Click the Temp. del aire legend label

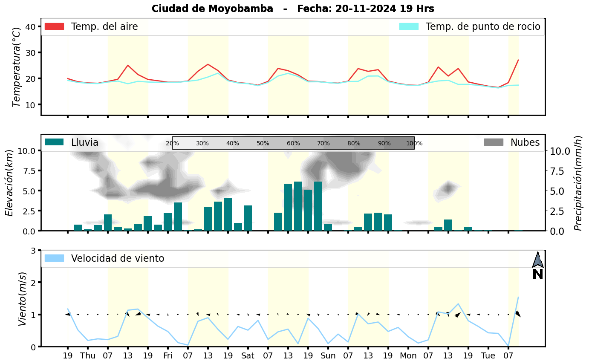[104, 26]
